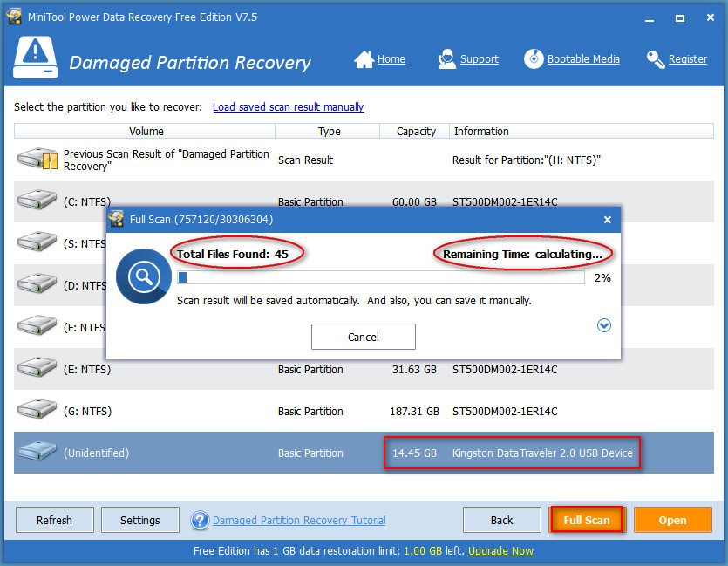
Task: Select the (G: NTFS) partition label
Action: click(x=87, y=412)
